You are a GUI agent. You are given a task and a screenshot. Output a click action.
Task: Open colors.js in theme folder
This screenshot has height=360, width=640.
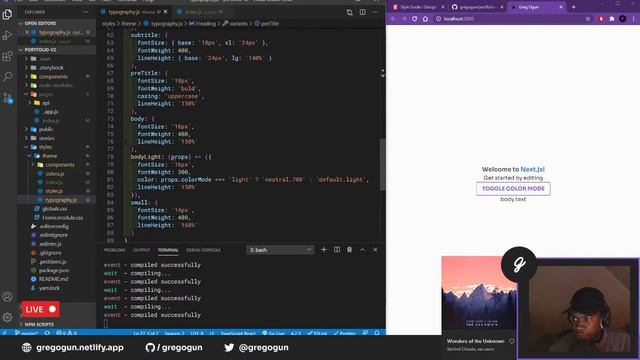coord(55,173)
